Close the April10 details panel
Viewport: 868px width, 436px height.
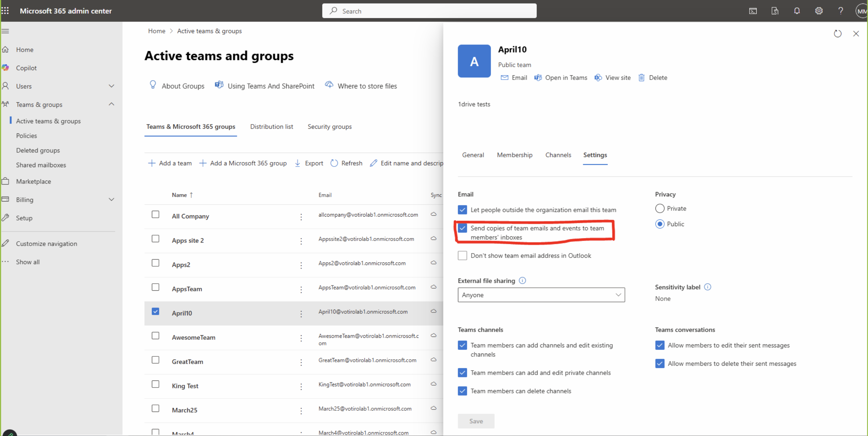856,34
